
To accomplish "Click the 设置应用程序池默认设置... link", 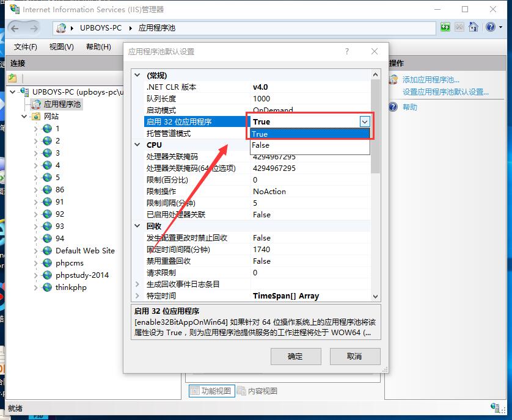I will (445, 92).
